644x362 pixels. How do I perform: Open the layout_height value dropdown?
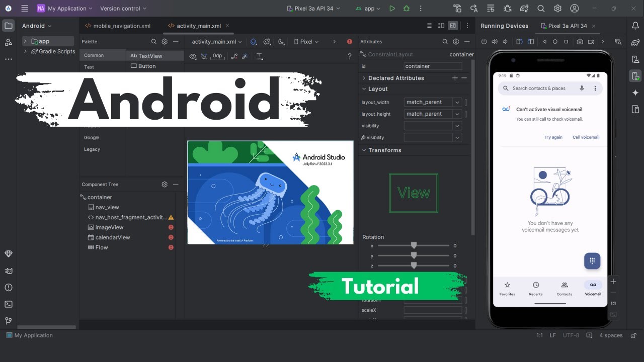click(457, 114)
